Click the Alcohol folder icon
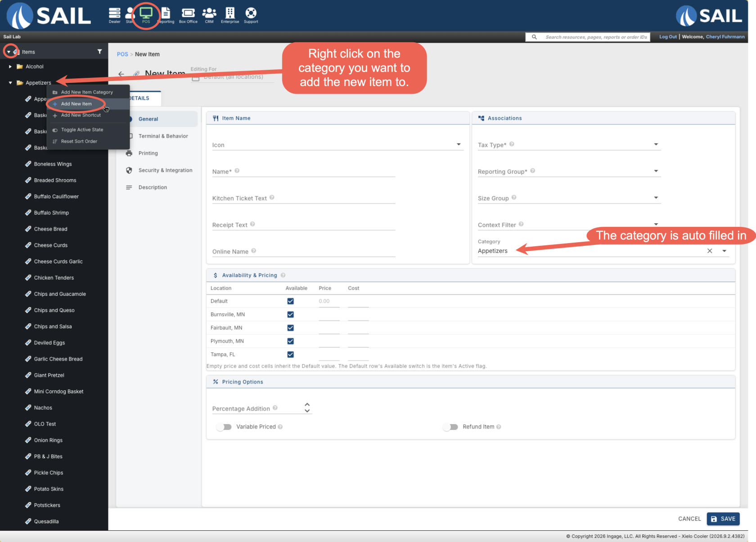The image size is (756, 542). coord(20,67)
